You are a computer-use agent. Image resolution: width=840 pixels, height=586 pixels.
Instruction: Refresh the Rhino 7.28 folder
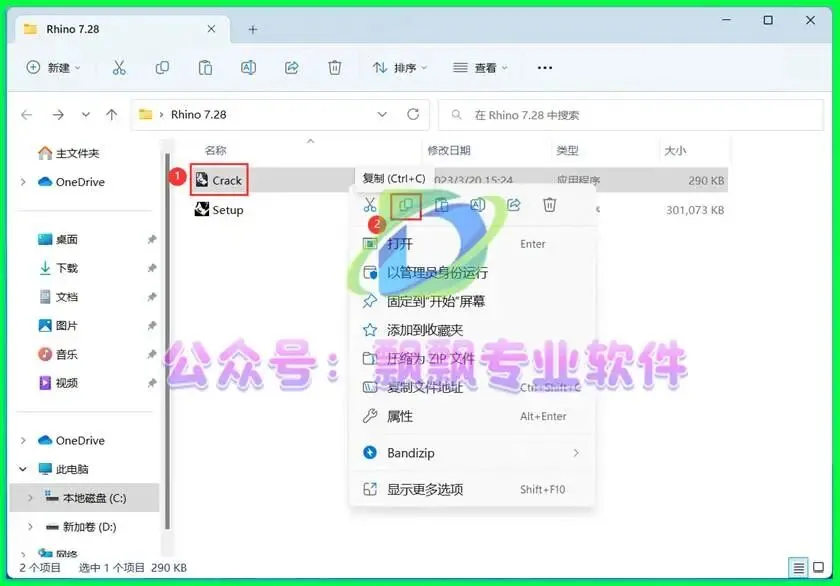[413, 114]
